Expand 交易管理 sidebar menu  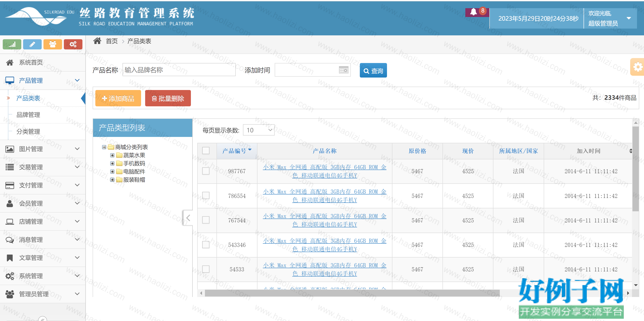coord(43,167)
